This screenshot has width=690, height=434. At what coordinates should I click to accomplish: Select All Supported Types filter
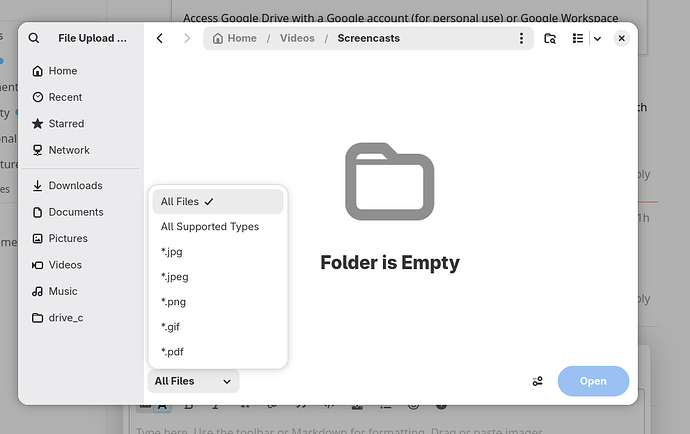pyautogui.click(x=218, y=227)
